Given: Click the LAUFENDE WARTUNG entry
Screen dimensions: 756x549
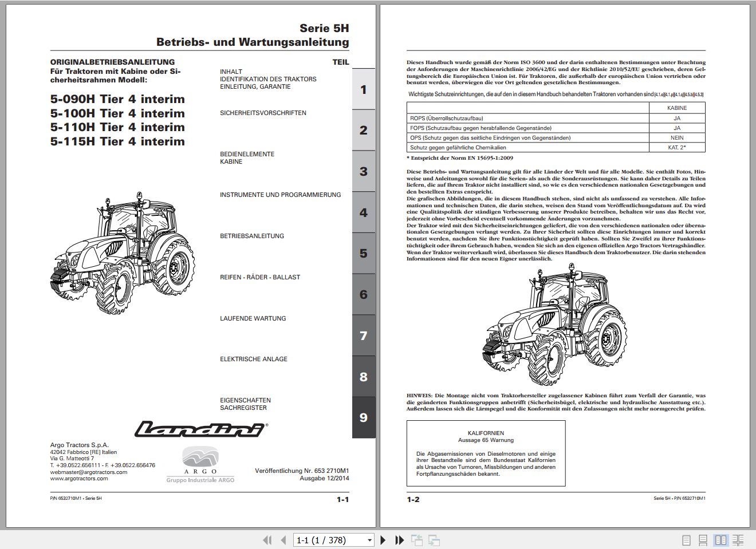Looking at the screenshot, I should coord(253,318).
